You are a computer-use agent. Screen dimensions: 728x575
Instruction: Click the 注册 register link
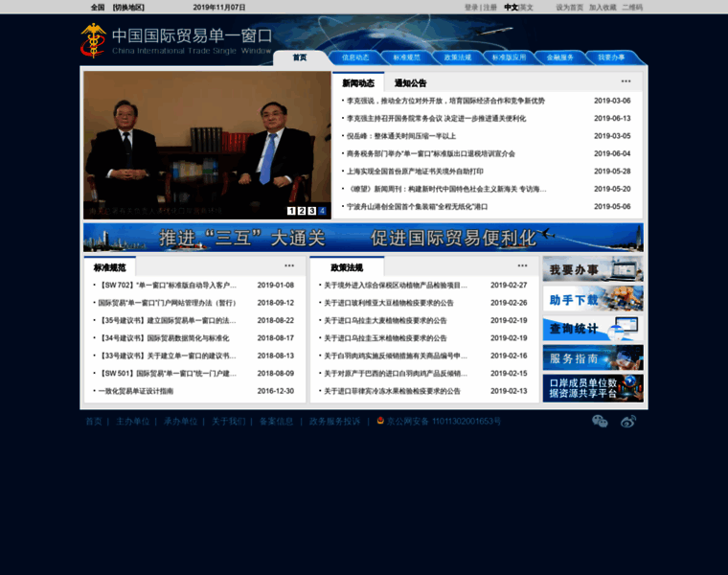tap(489, 8)
